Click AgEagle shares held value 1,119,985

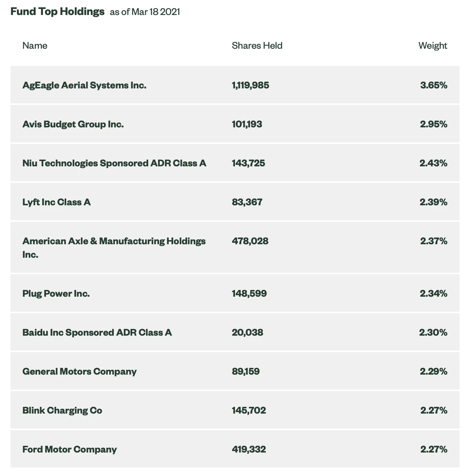coord(250,85)
